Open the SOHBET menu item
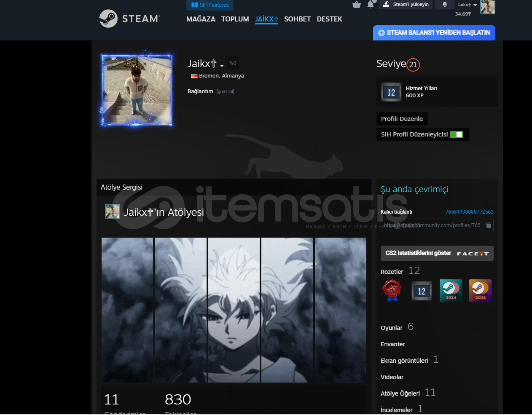 [298, 19]
